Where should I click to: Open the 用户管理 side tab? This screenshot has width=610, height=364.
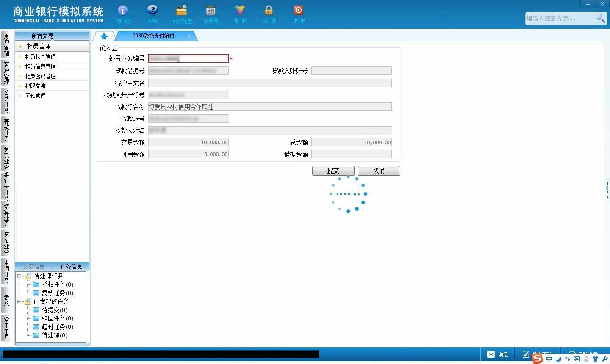tap(6, 45)
